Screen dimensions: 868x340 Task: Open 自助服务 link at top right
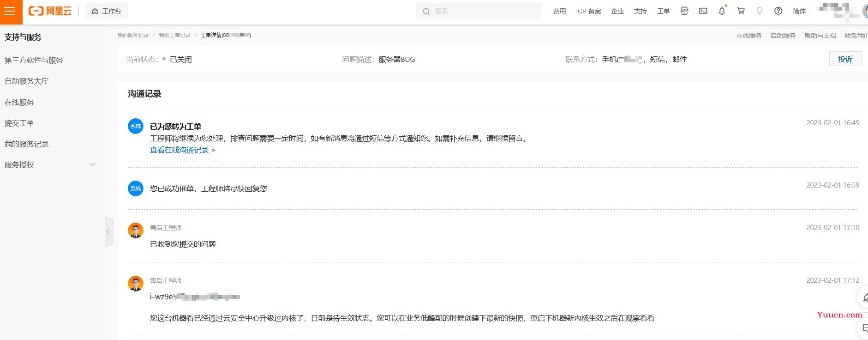click(783, 36)
